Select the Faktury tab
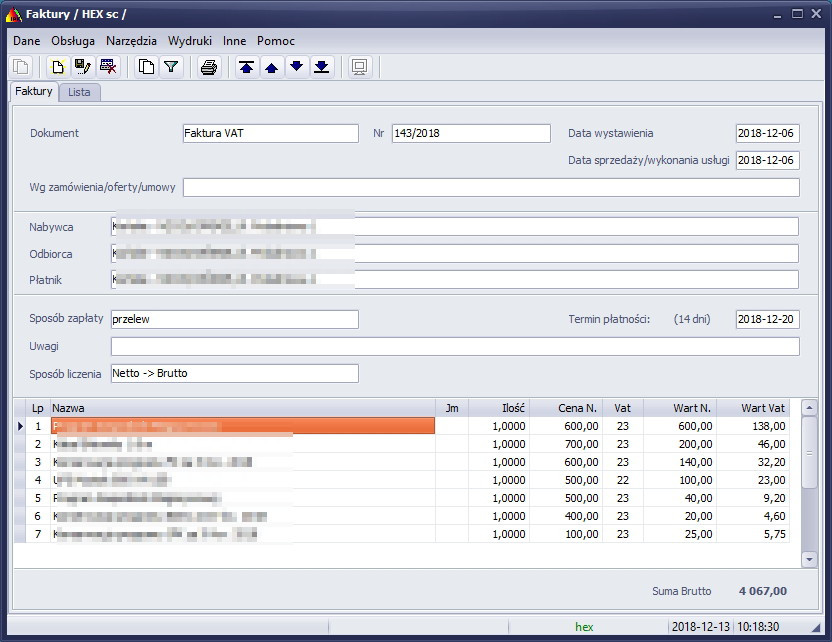Screen dimensions: 832x642 point(34,91)
